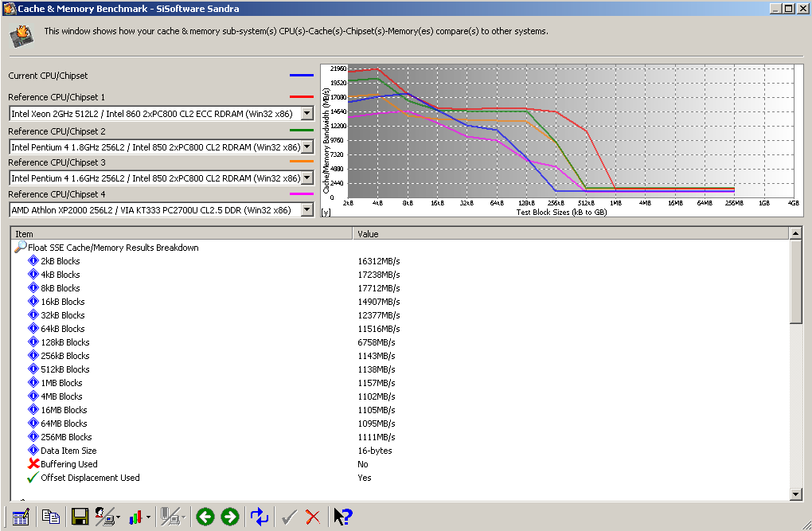This screenshot has width=812, height=531.
Task: Click the What's This help cursor icon
Action: click(342, 517)
